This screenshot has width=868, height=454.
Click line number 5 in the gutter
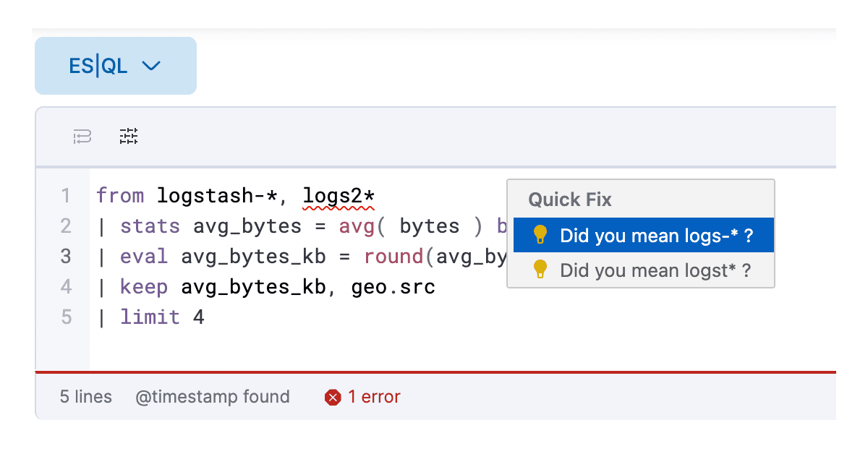[x=66, y=317]
